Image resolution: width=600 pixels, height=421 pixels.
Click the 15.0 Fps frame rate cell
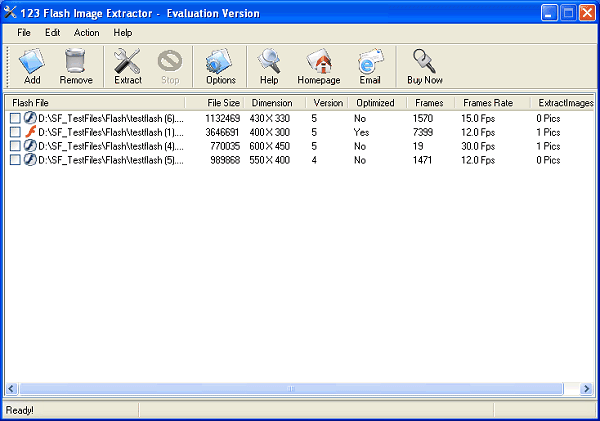[478, 118]
